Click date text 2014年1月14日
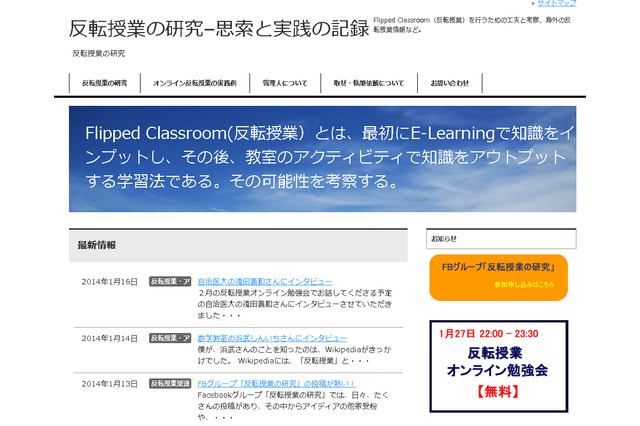This screenshot has width=640, height=426. tap(109, 339)
